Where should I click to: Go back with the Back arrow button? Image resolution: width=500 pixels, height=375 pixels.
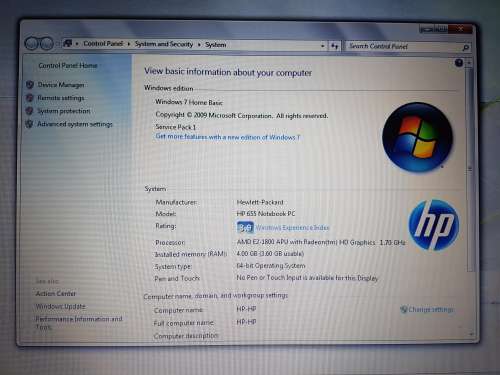pos(32,43)
